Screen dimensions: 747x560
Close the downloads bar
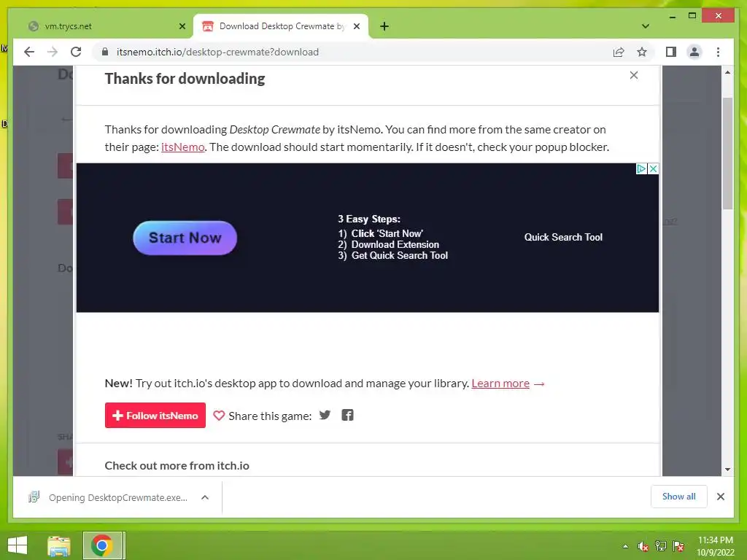(720, 497)
